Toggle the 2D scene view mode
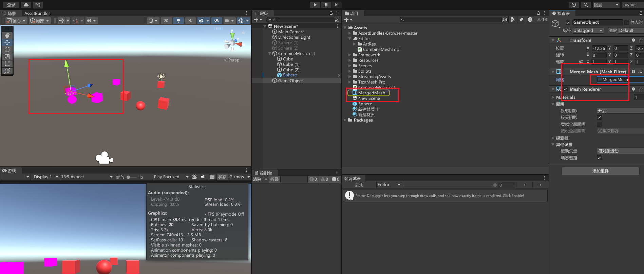The height and width of the screenshot is (274, 644). click(166, 21)
